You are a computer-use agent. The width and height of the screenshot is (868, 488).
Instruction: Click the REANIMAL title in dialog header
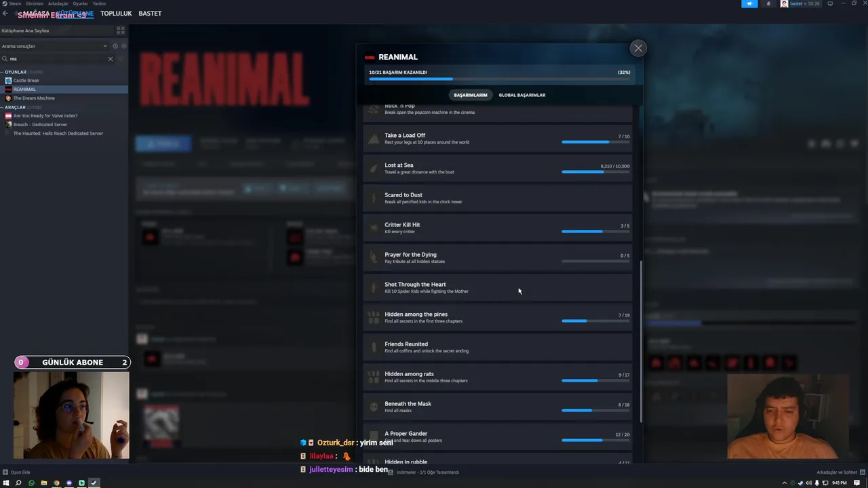pyautogui.click(x=398, y=57)
